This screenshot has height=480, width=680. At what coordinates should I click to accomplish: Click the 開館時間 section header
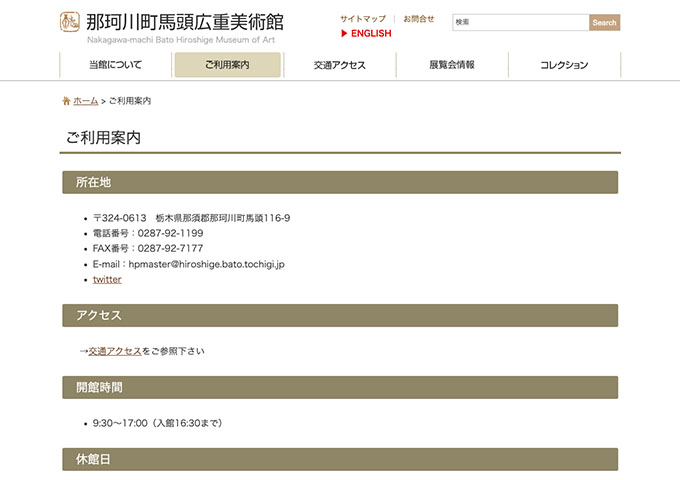pos(340,387)
